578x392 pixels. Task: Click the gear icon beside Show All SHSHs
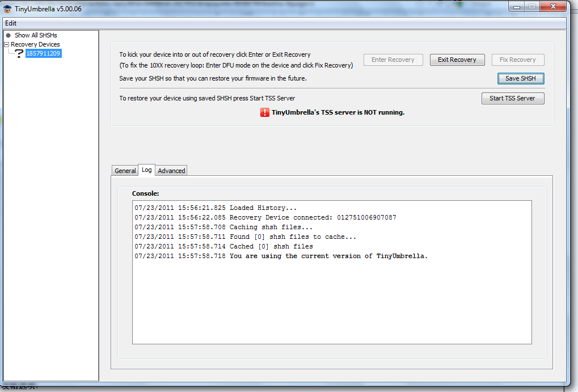(x=9, y=35)
